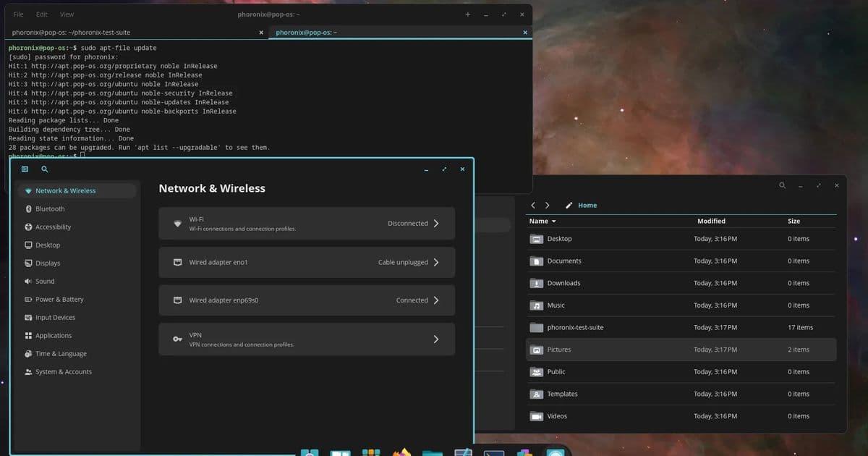
Task: Click the Home breadcrumb link
Action: pos(587,205)
